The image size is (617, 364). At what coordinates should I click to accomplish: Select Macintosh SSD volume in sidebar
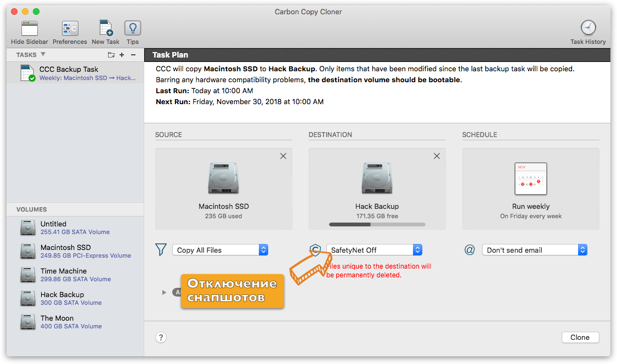[x=75, y=251]
